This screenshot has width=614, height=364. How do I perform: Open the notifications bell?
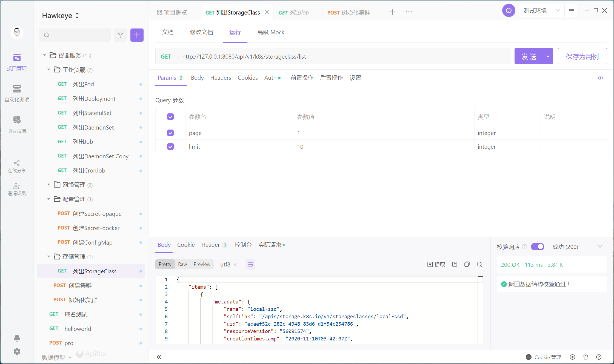17,338
